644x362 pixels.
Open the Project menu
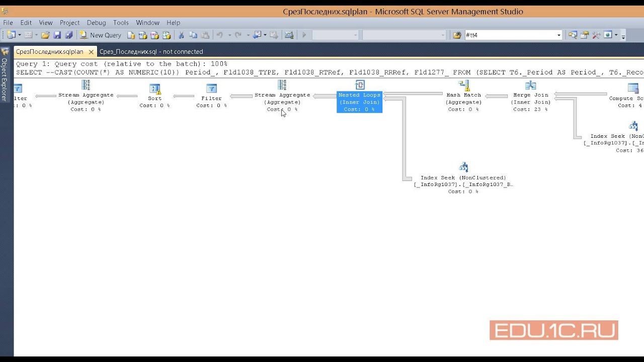(x=70, y=23)
